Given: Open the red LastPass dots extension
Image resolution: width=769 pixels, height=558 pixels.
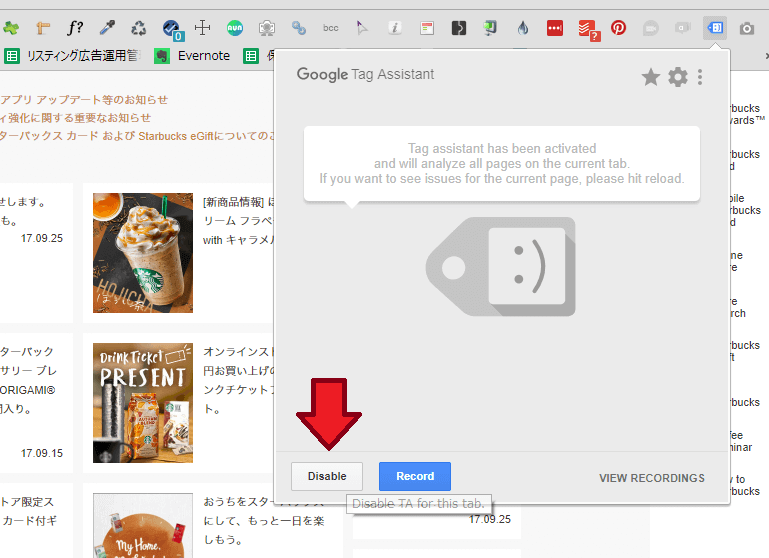Looking at the screenshot, I should [x=555, y=28].
